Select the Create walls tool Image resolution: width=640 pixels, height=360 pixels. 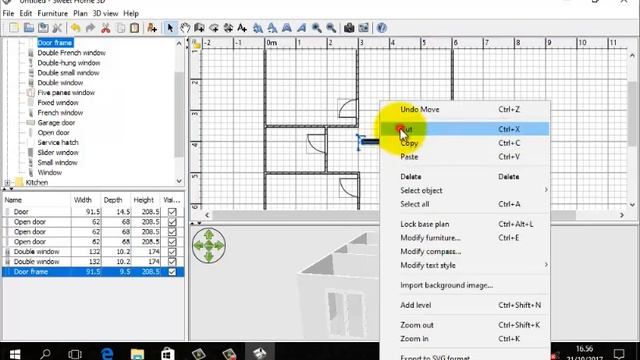199,28
